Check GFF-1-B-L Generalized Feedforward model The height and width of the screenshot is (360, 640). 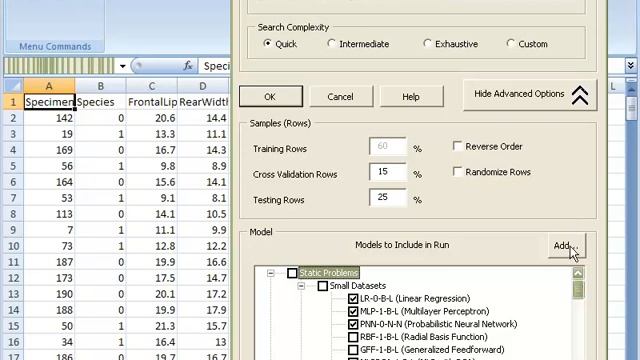[353, 350]
